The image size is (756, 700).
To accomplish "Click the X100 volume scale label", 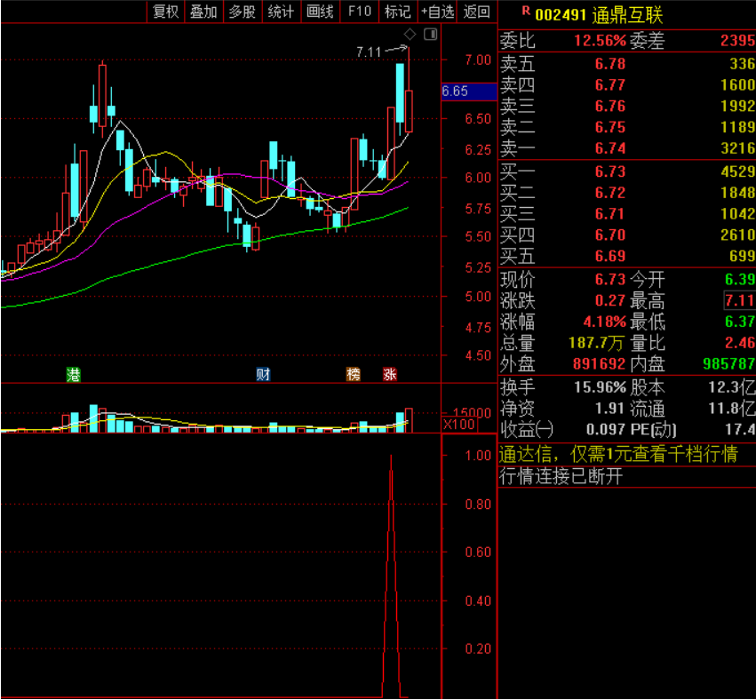I will (x=459, y=425).
